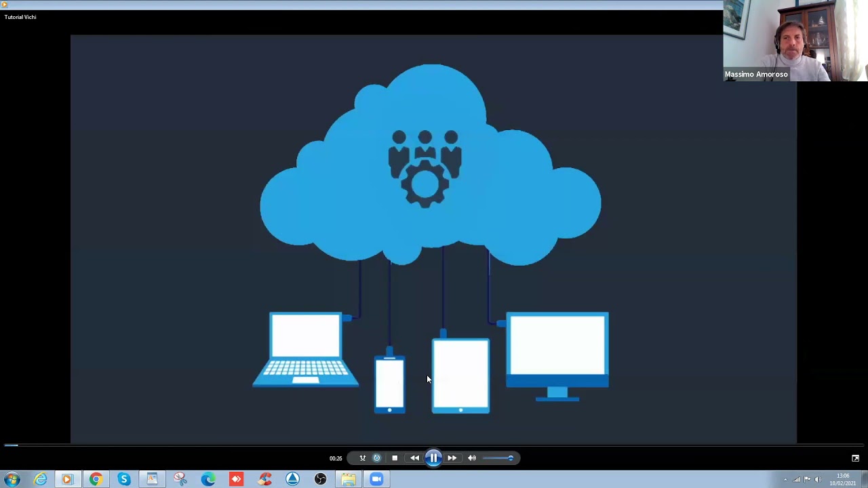Open system volume tray icon

coord(818,480)
